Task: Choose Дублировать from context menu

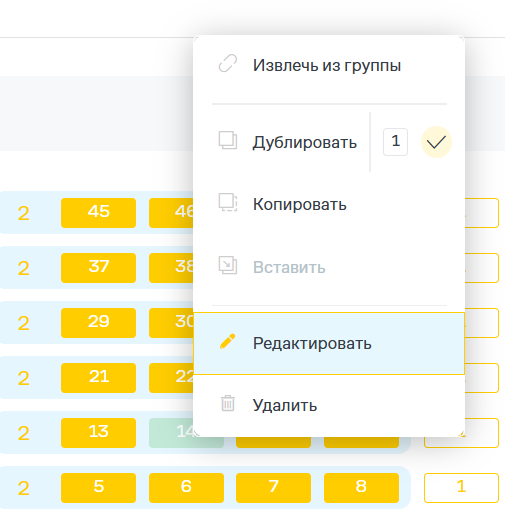Action: coord(305,142)
